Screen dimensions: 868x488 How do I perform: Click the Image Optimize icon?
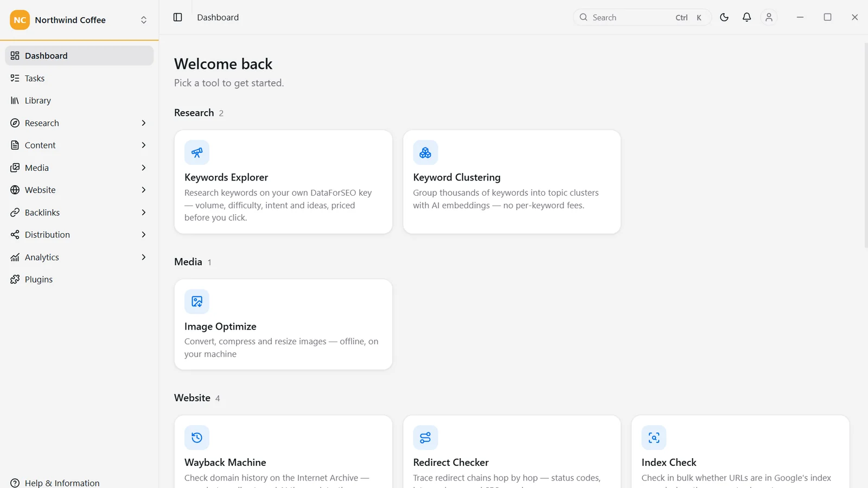pos(197,301)
